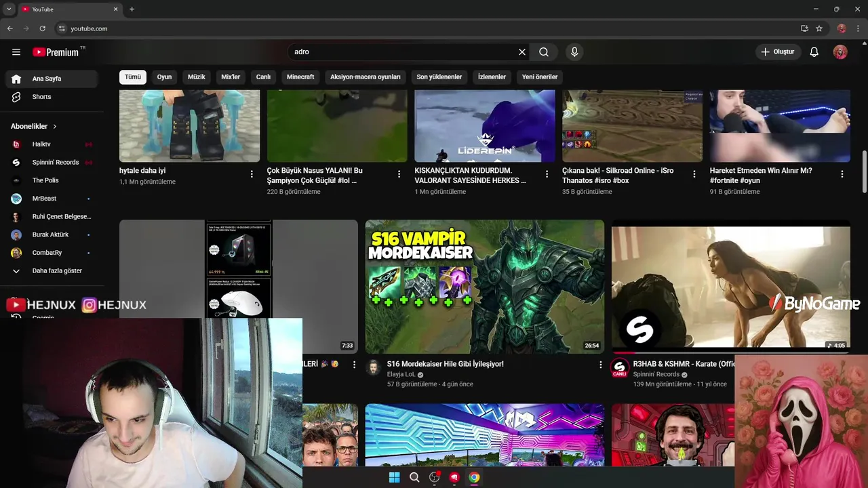
Task: Open the colorful gaming room video thumbnail
Action: click(x=484, y=435)
